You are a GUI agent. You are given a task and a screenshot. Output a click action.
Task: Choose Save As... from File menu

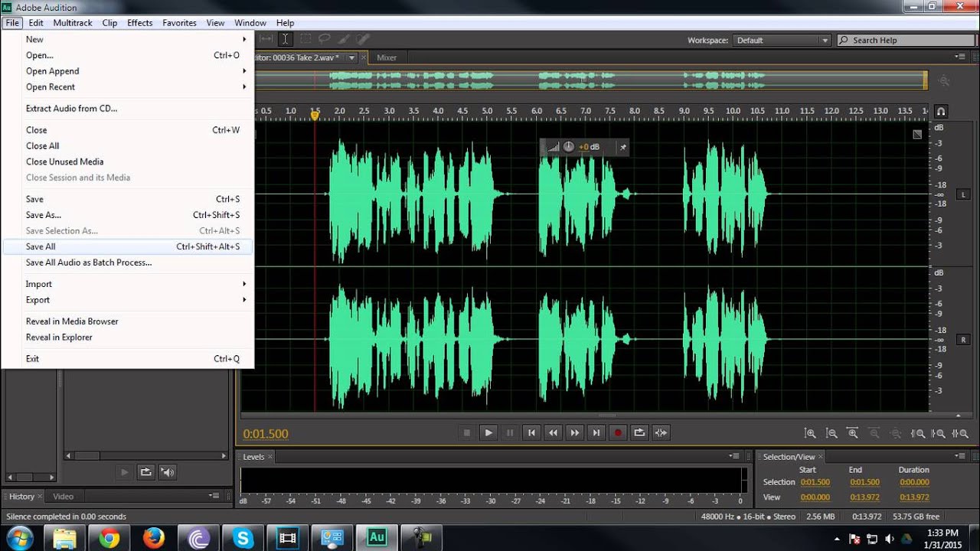(127, 215)
